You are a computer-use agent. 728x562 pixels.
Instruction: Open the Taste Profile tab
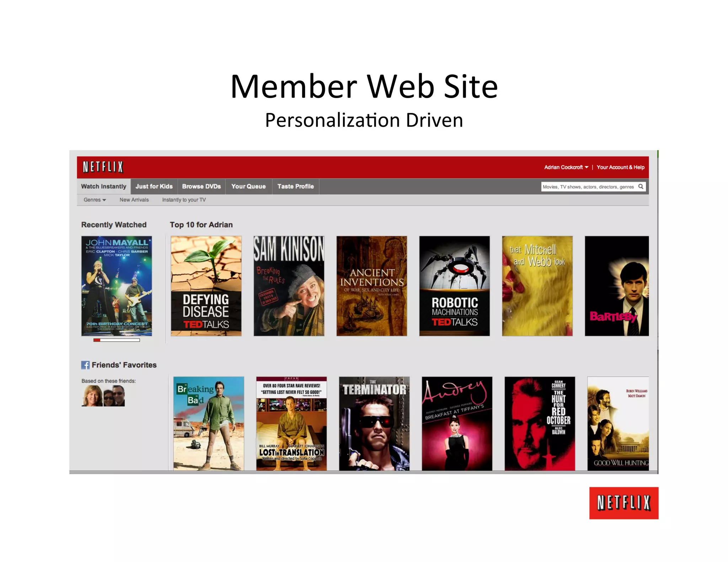click(x=295, y=187)
